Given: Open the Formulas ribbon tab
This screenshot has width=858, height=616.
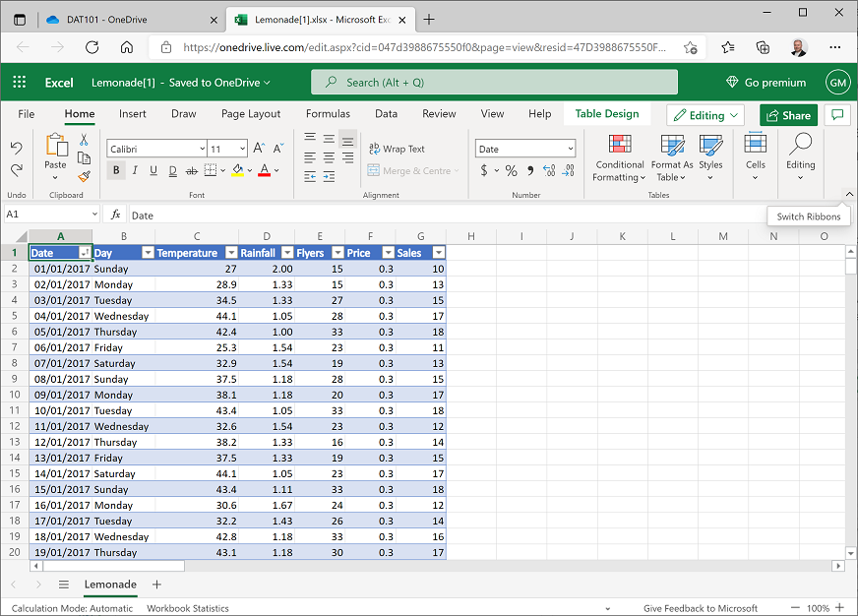Looking at the screenshot, I should pyautogui.click(x=328, y=114).
